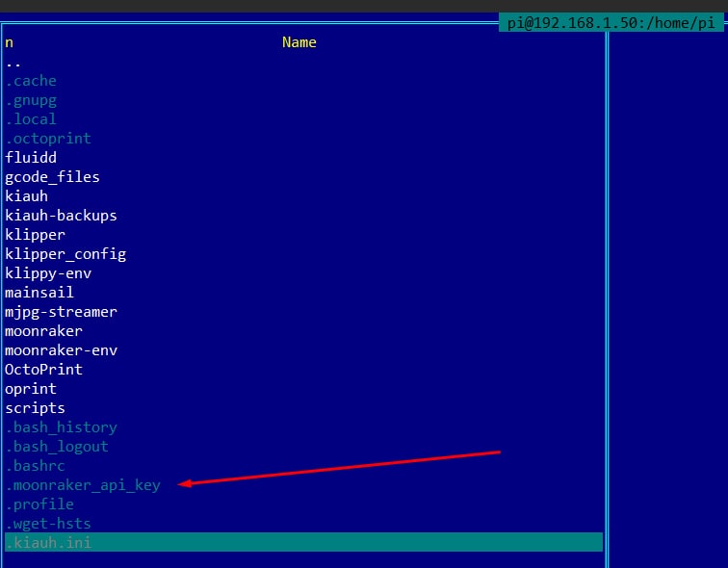Select the mjpg-streamer directory
The width and height of the screenshot is (728, 568).
[x=62, y=312]
